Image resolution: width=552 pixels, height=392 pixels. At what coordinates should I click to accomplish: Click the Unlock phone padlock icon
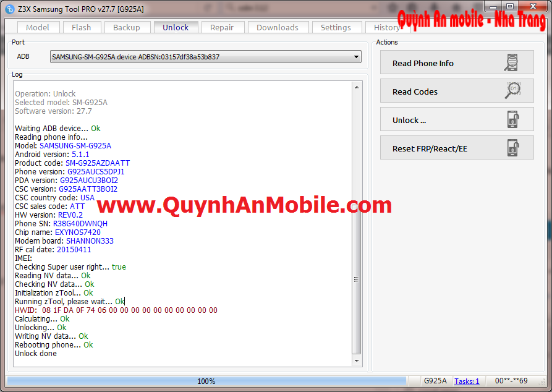click(513, 119)
